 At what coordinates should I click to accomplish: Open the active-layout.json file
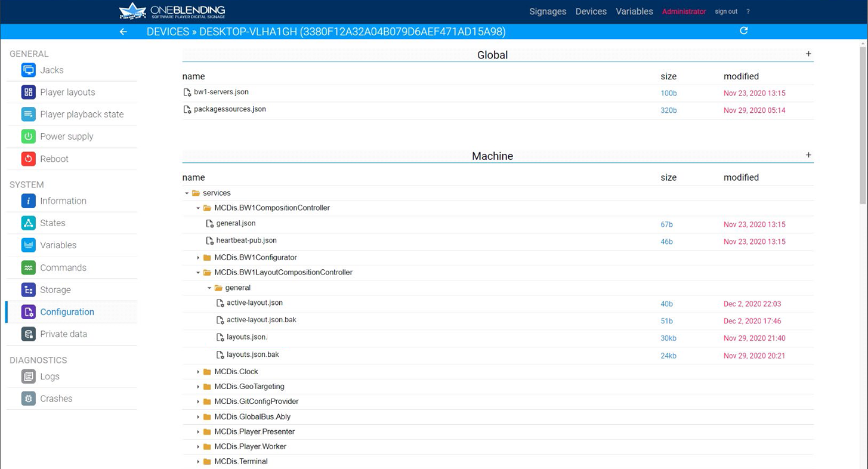tap(254, 303)
